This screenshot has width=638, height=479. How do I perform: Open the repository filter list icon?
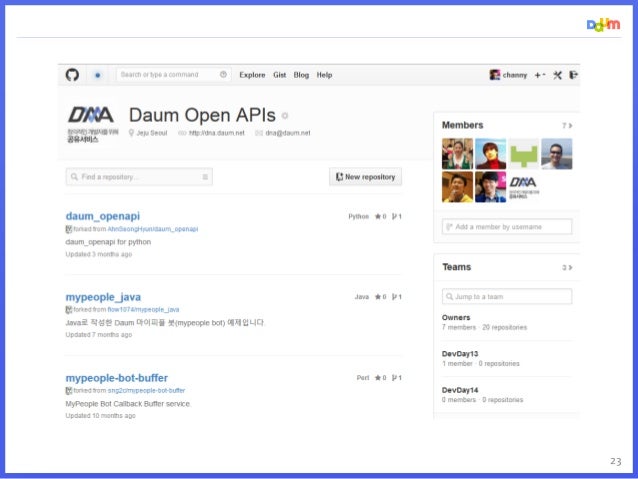pyautogui.click(x=205, y=177)
